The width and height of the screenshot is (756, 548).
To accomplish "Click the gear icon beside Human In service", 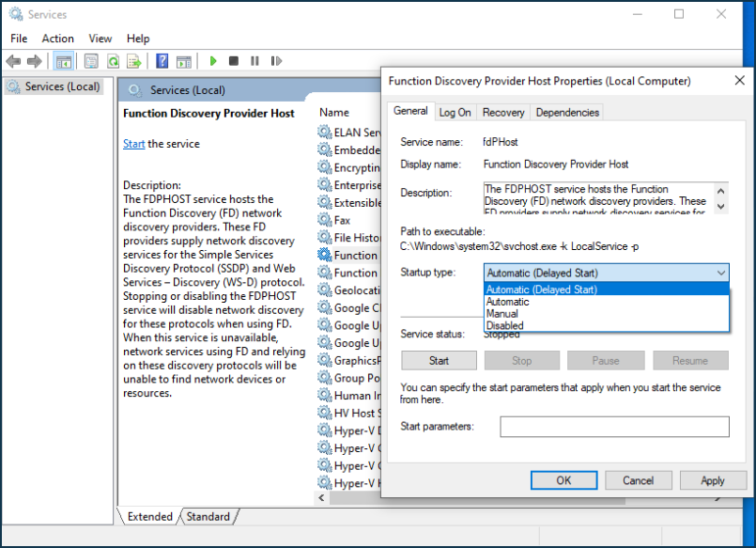I will click(x=325, y=396).
